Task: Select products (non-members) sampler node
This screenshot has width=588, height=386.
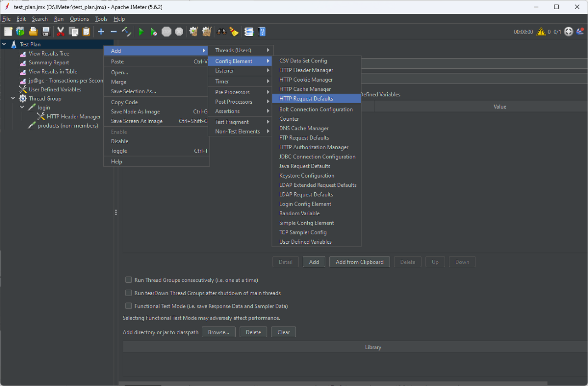Action: coord(68,126)
